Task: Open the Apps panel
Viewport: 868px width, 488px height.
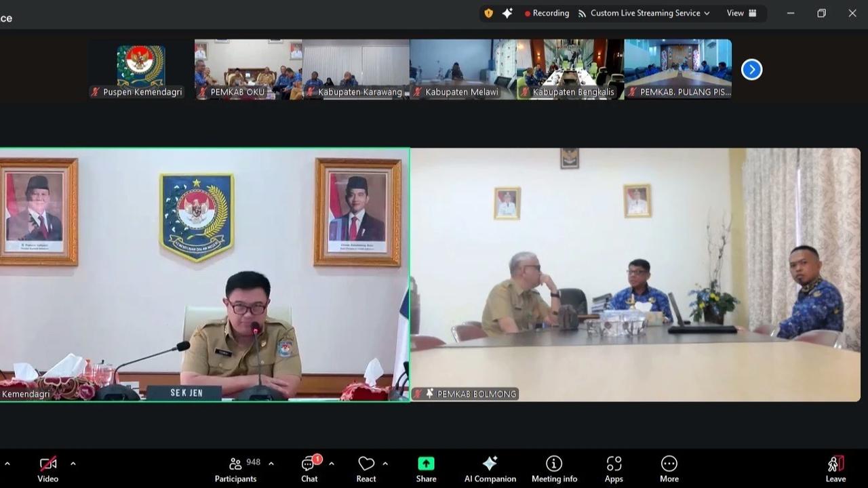Action: click(614, 469)
